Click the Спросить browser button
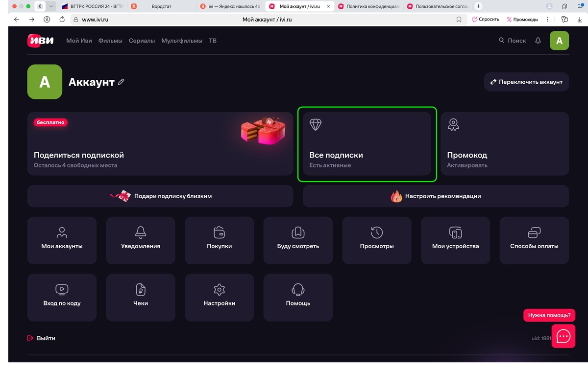 pyautogui.click(x=485, y=20)
